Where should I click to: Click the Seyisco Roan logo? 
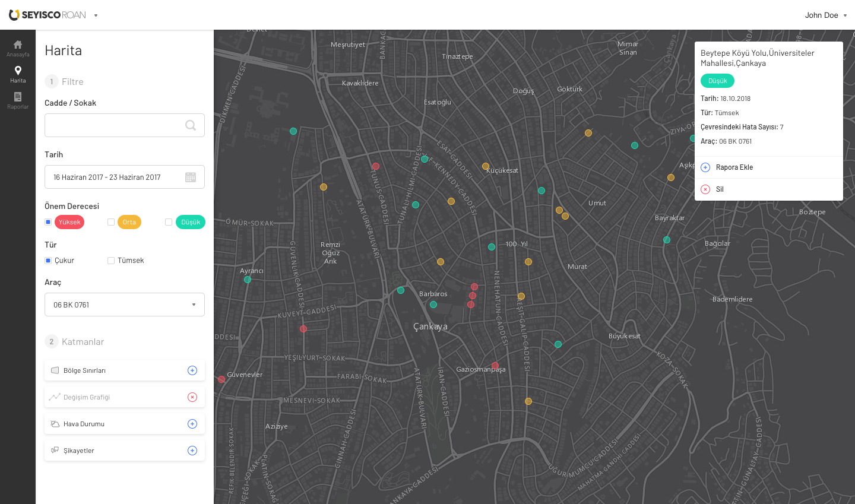(47, 15)
